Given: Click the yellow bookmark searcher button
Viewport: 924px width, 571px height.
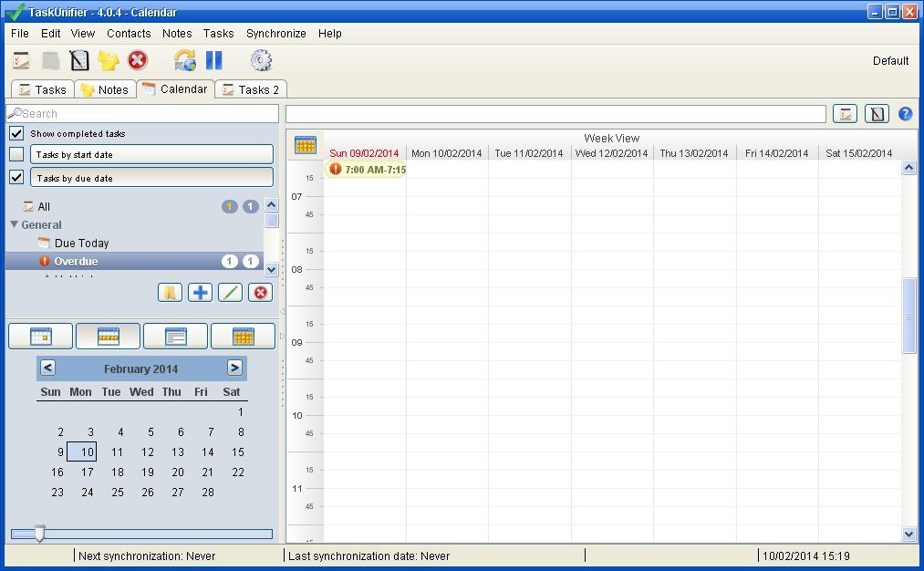Looking at the screenshot, I should [170, 292].
